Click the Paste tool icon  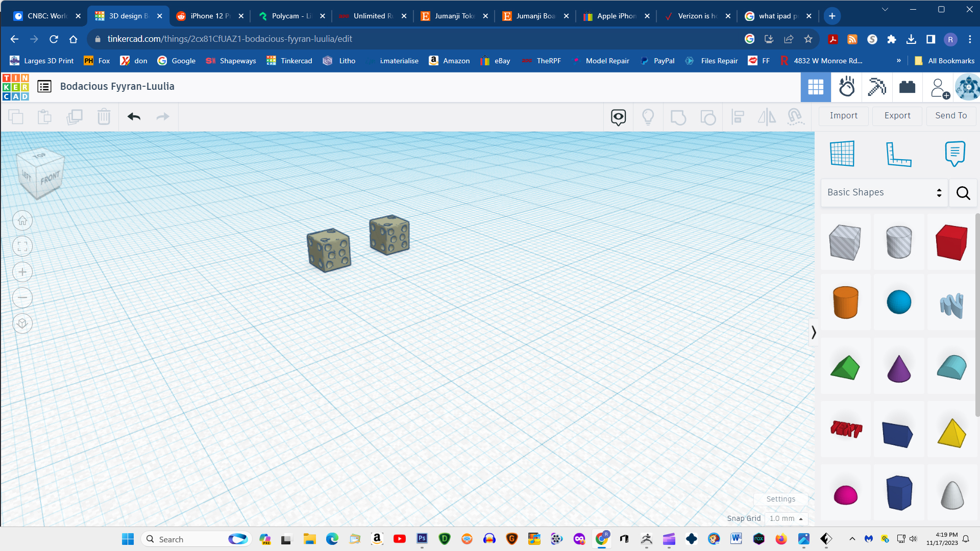point(44,117)
